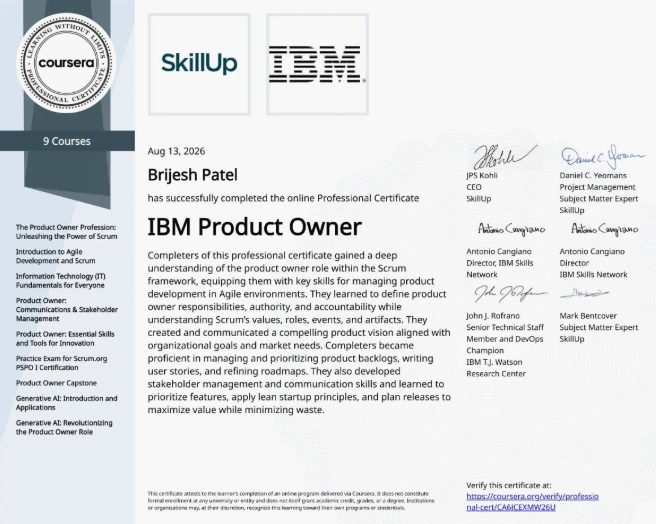Click the name 'JPS Kohli'

point(482,175)
